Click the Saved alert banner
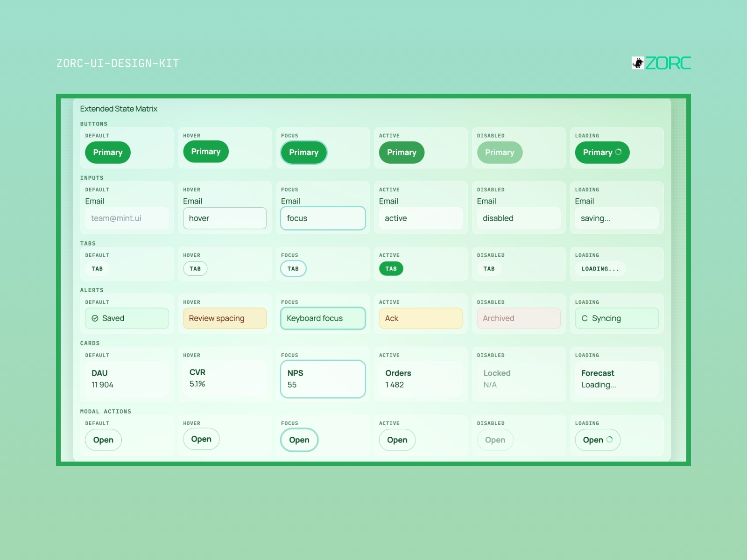Screen dimensions: 747x560 127,318
